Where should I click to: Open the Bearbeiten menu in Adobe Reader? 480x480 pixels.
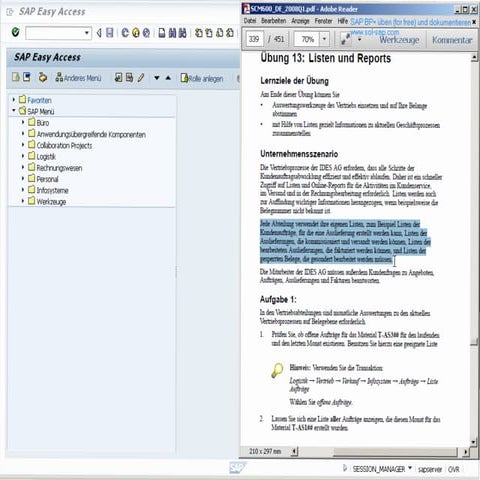click(x=273, y=21)
